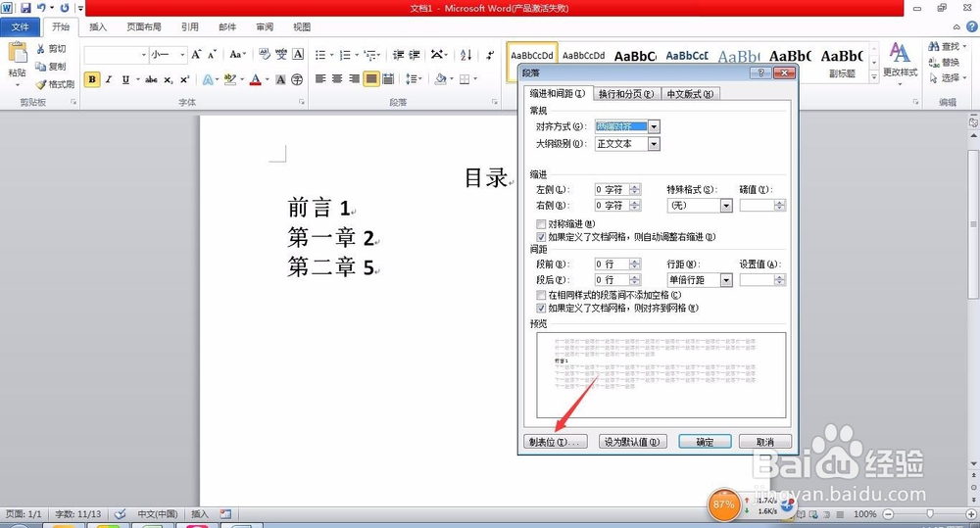Toggle Bold formatting
The height and width of the screenshot is (528, 980).
[x=92, y=79]
